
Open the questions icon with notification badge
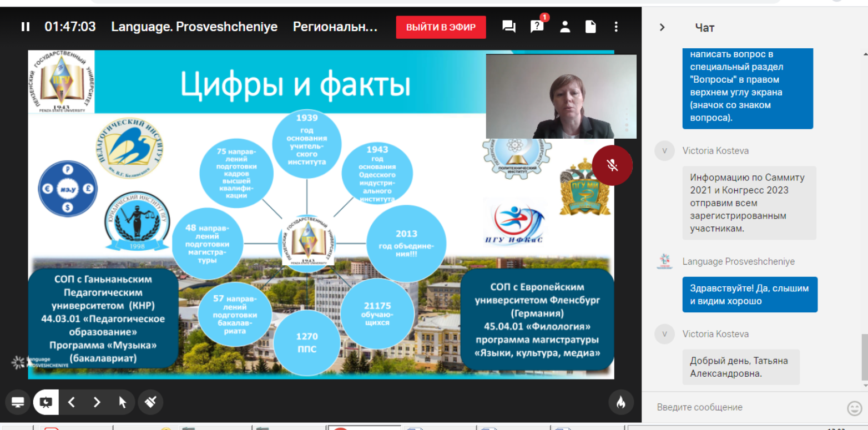[x=537, y=27]
